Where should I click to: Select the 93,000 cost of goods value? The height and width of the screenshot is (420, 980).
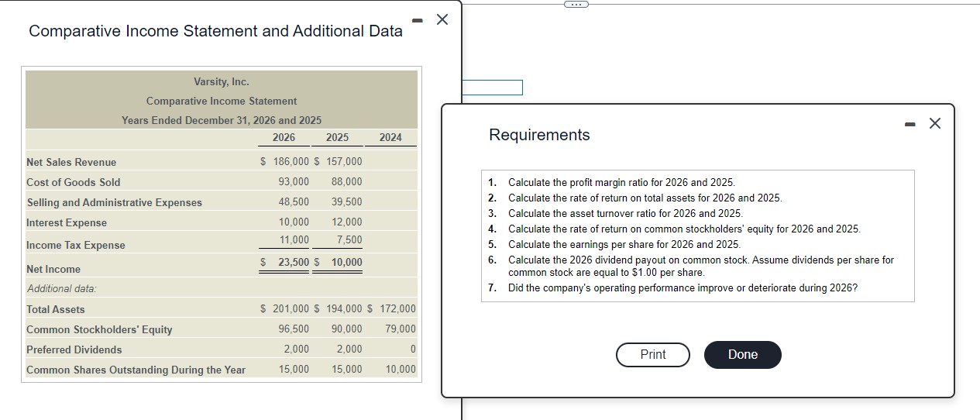click(x=294, y=181)
